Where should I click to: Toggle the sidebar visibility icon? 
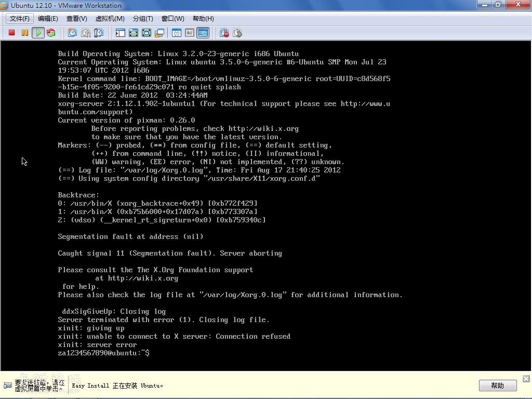pyautogui.click(x=121, y=33)
